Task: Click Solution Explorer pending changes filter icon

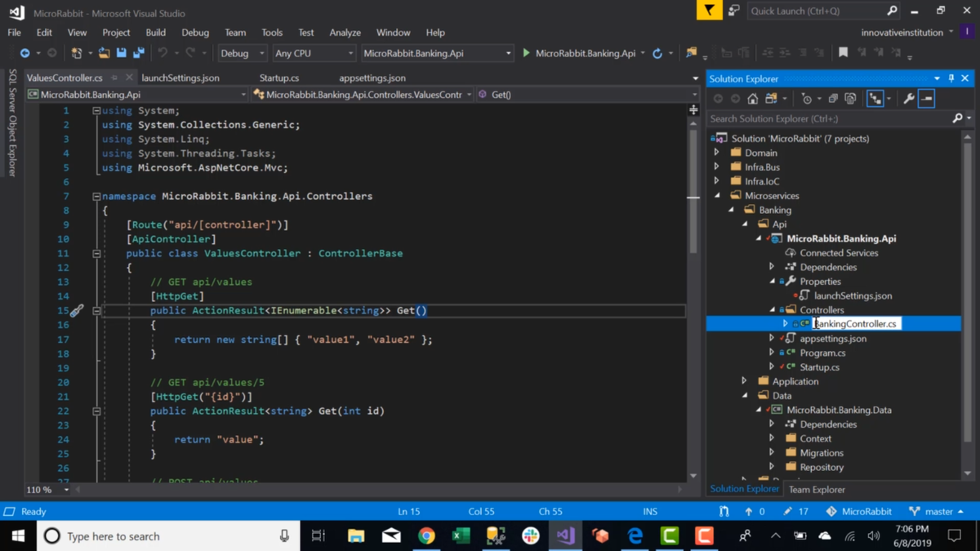Action: (807, 99)
